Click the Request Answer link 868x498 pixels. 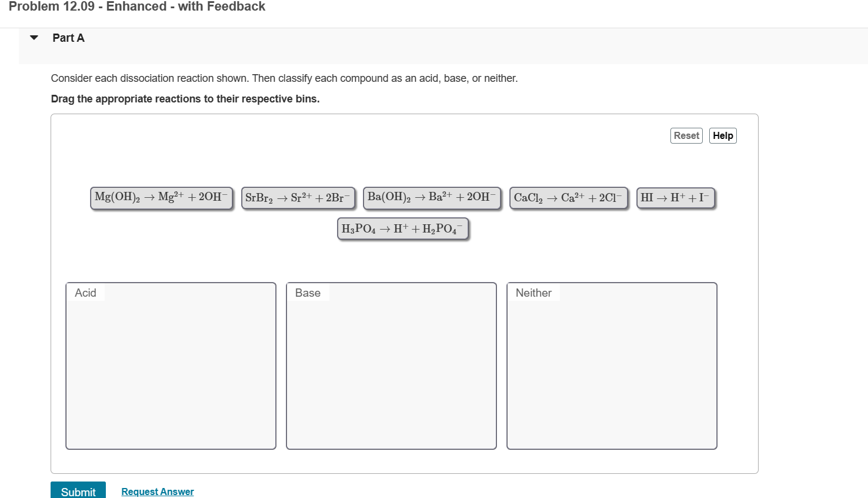pos(157,492)
